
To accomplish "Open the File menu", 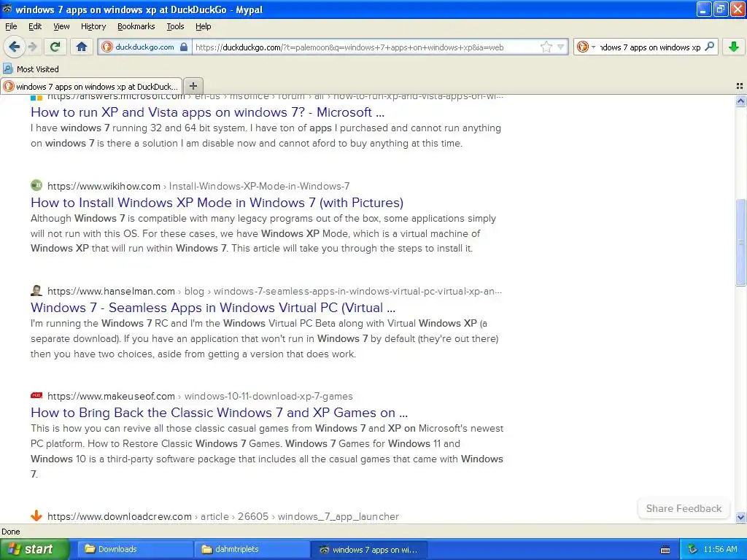I will click(11, 26).
